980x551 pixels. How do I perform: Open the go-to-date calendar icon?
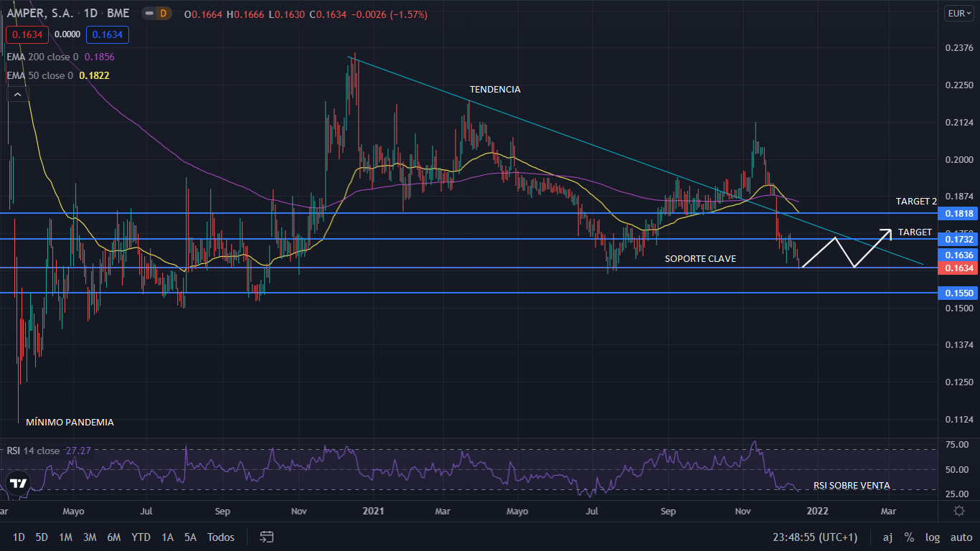(x=267, y=537)
